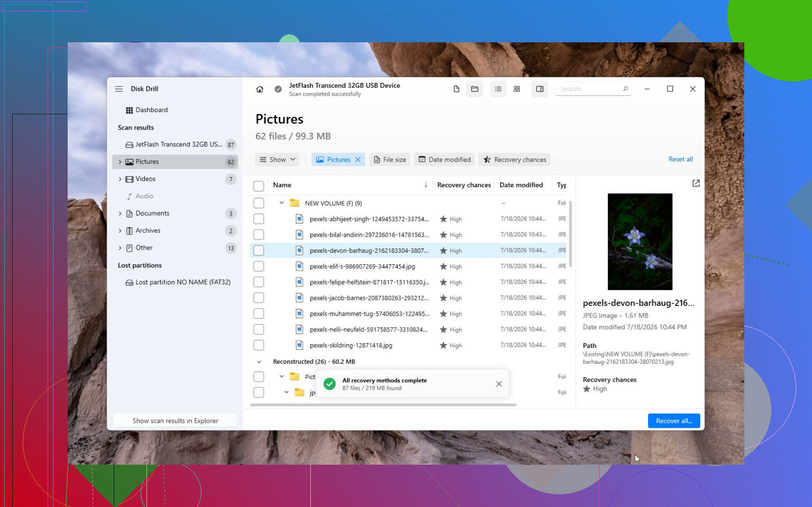Switch to folder view icon in toolbar
This screenshot has height=507, width=812.
coord(475,89)
